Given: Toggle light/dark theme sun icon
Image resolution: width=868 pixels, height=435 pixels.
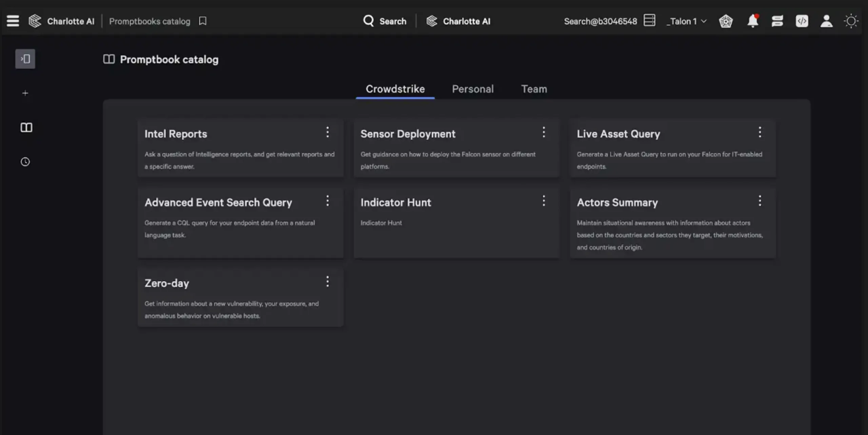Looking at the screenshot, I should click(851, 21).
